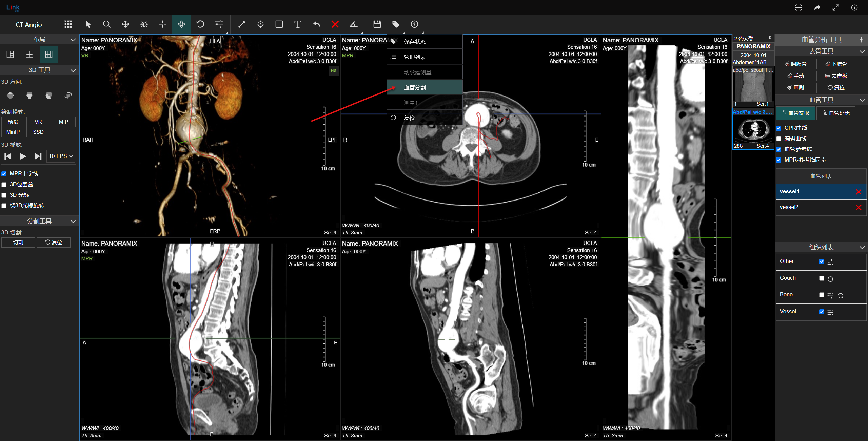Delete vessel2 with its red X

point(859,208)
